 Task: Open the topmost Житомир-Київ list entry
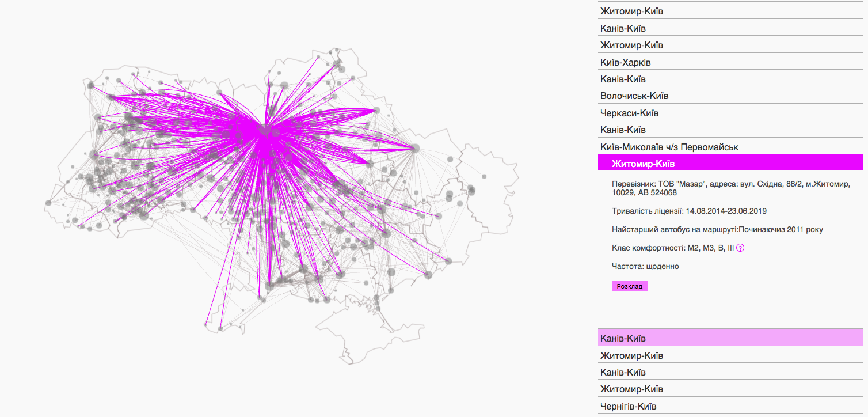[x=631, y=12]
